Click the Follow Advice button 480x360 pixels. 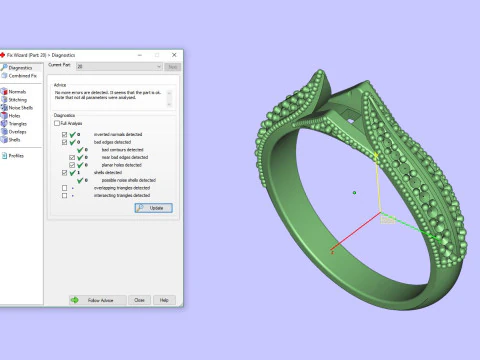tap(98, 300)
